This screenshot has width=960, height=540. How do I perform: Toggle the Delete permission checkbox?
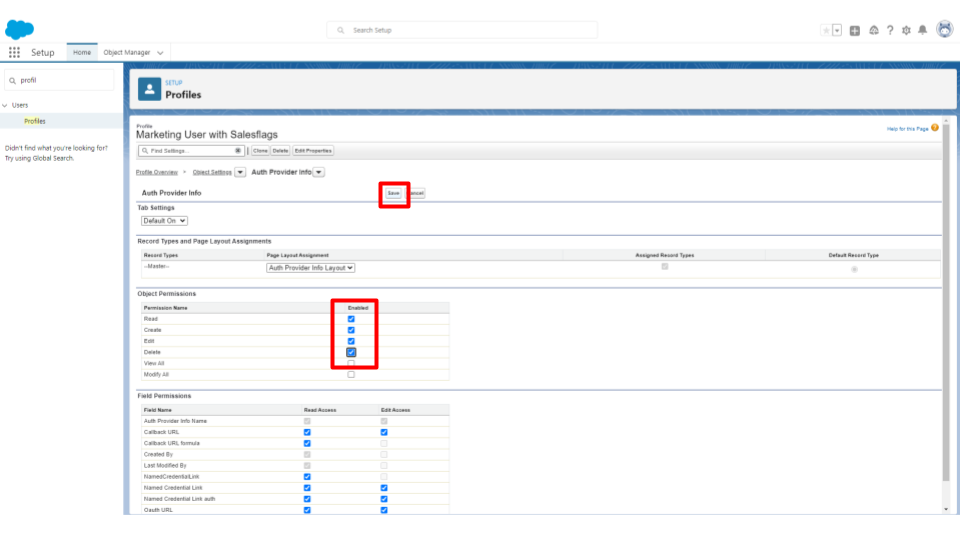(351, 352)
